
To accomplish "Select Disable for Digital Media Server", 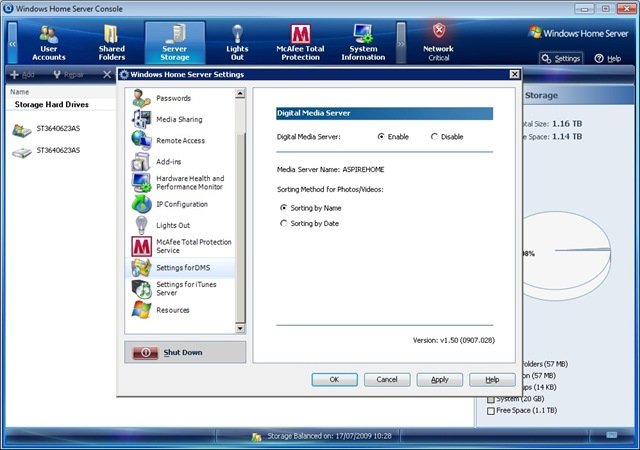I will tap(434, 136).
